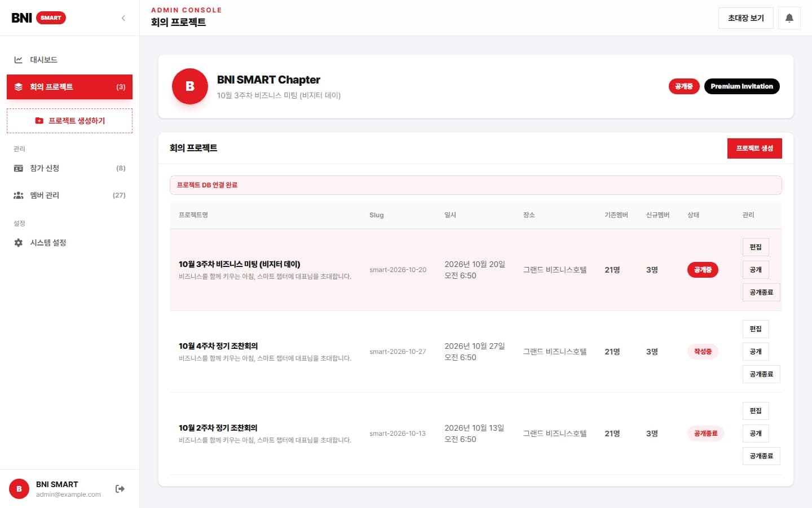Click the date 2026년 10월 27일
Viewport: 812px width, 508px height.
475,346
